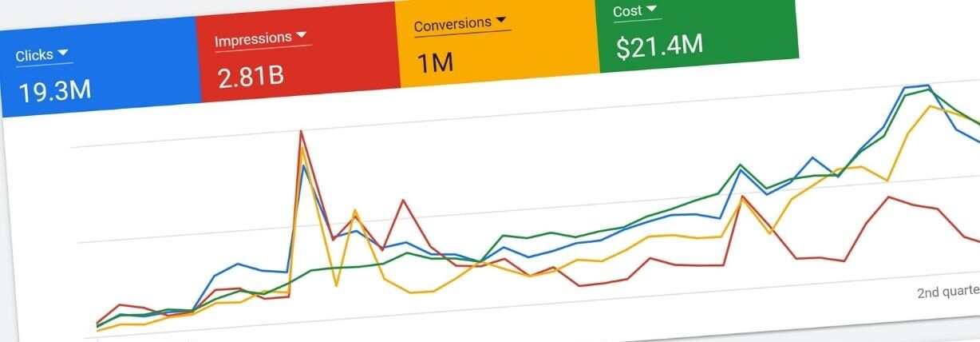Select the 1M conversions value
The width and height of the screenshot is (980, 342).
click(435, 62)
